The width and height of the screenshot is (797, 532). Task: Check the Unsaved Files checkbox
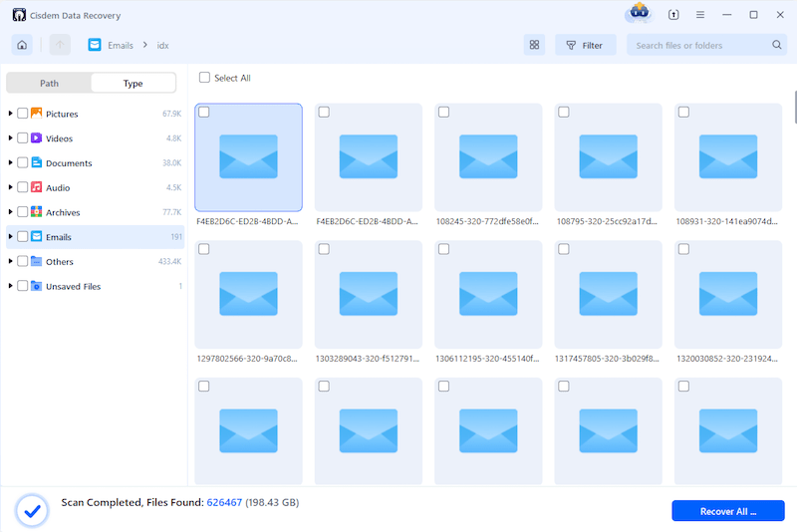(22, 286)
